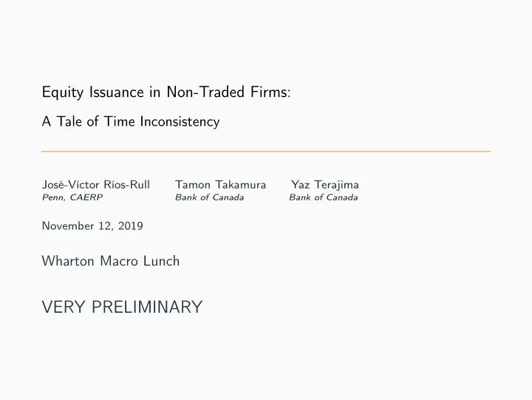This screenshot has width=532, height=400.
Task: Select author name Yaz Terajima
Action: click(324, 185)
